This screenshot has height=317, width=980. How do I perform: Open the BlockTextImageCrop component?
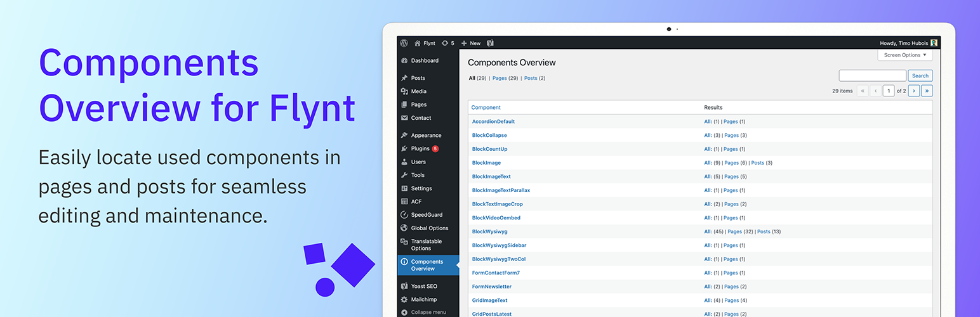(x=497, y=204)
